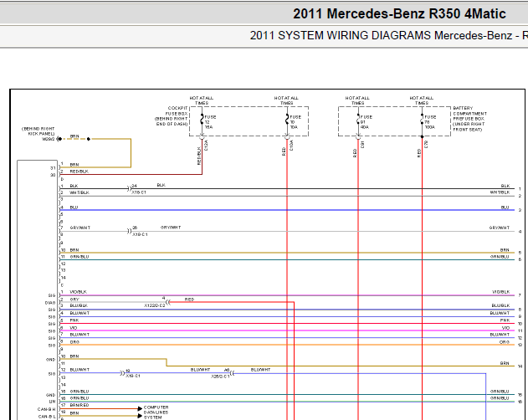The image size is (528, 420).
Task: Click the BRN/RED label at pin 17
Action: [x=79, y=405]
